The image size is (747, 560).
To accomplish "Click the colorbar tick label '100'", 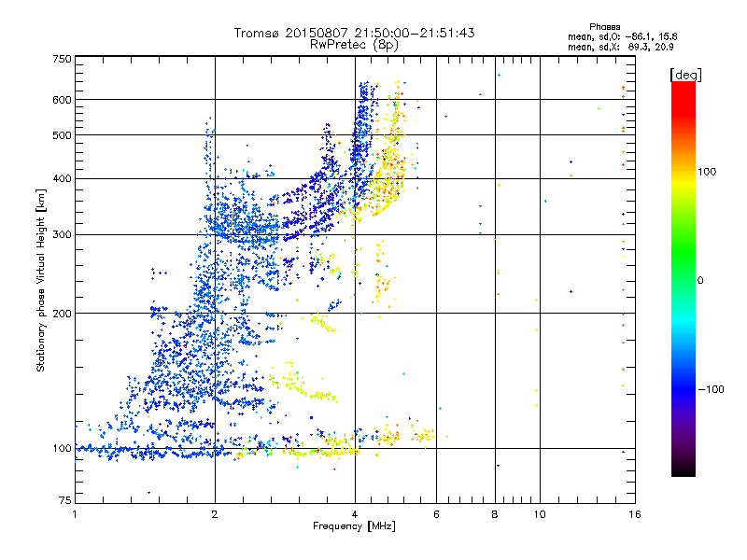I will (x=707, y=172).
